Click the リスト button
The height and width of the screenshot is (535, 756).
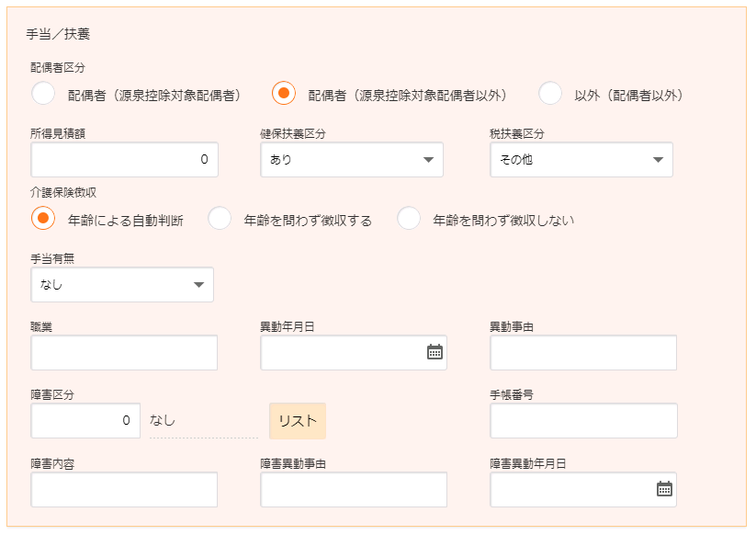298,421
